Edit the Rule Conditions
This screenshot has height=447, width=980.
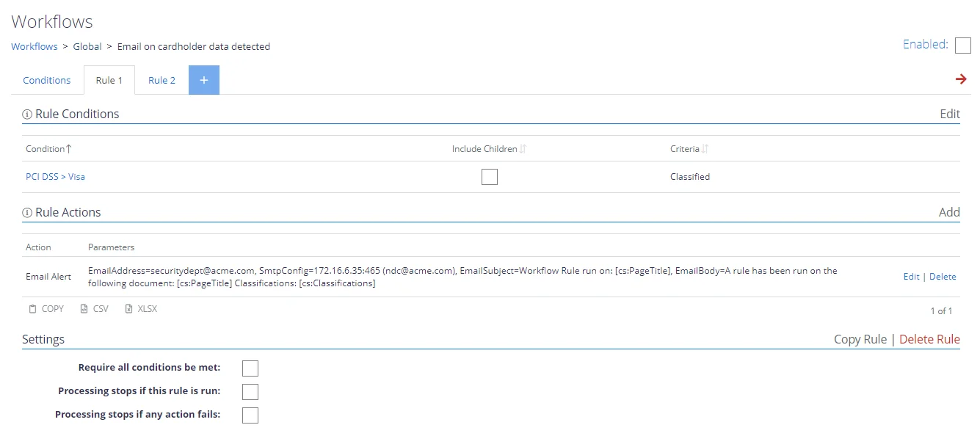click(x=950, y=114)
